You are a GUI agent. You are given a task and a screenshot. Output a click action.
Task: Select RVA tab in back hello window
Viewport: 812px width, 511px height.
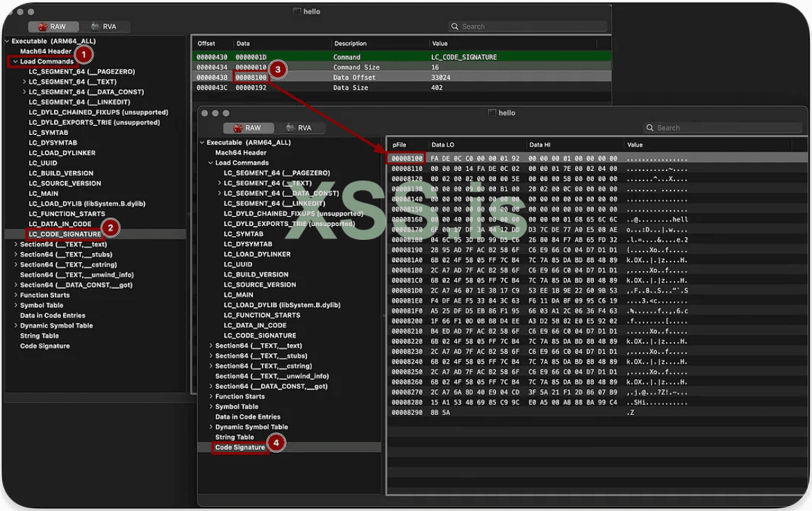104,26
